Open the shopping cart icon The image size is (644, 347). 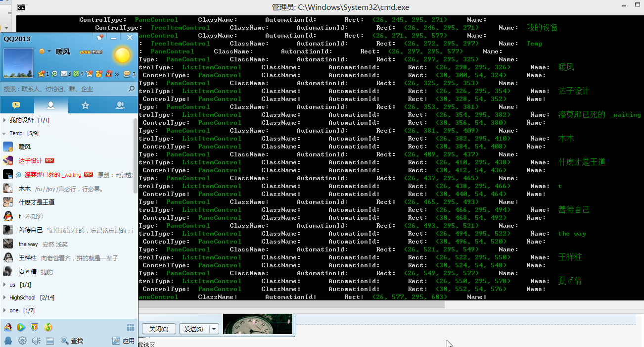[x=89, y=74]
